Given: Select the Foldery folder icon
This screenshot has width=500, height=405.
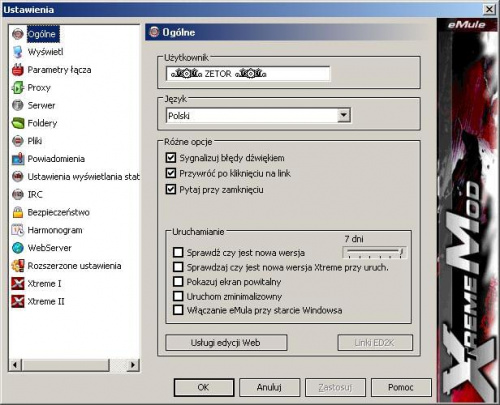Looking at the screenshot, I should tap(18, 123).
